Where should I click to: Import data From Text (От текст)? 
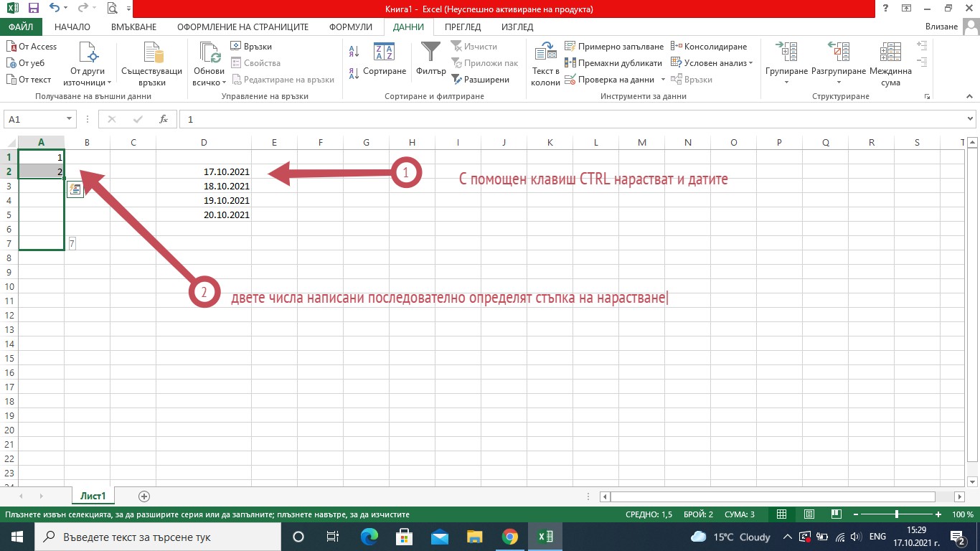pos(29,80)
